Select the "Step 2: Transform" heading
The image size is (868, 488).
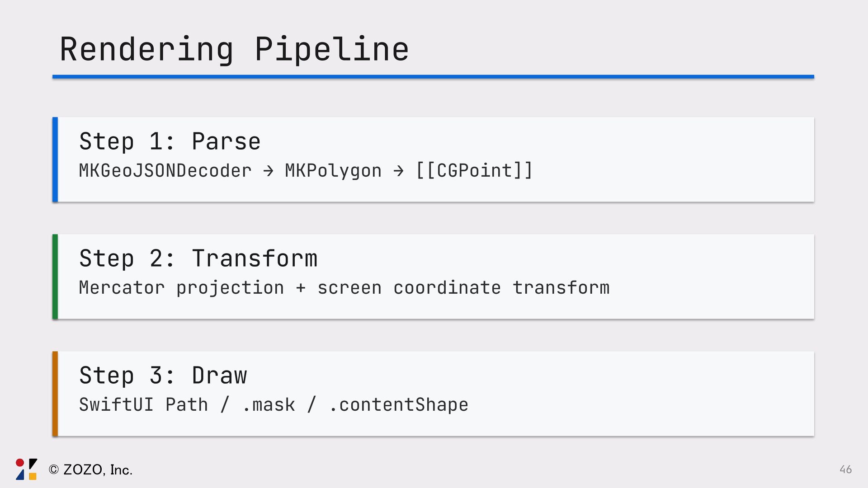click(x=198, y=258)
